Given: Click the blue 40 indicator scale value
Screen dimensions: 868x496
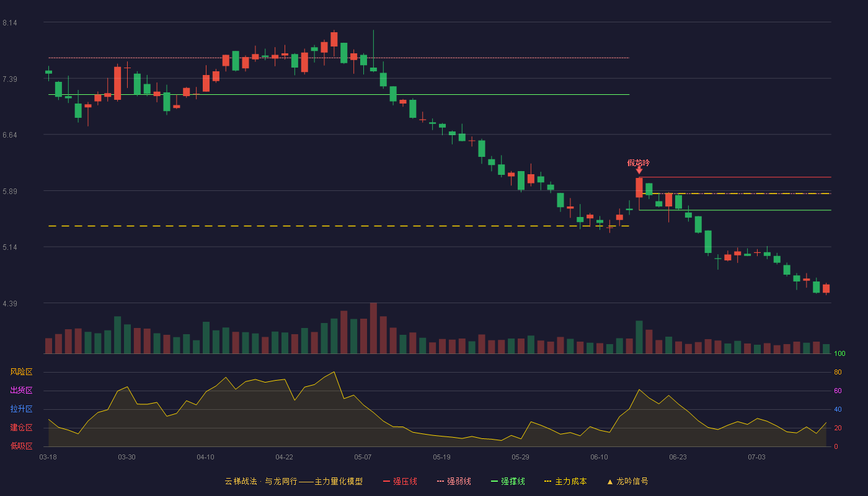Looking at the screenshot, I should tap(838, 409).
